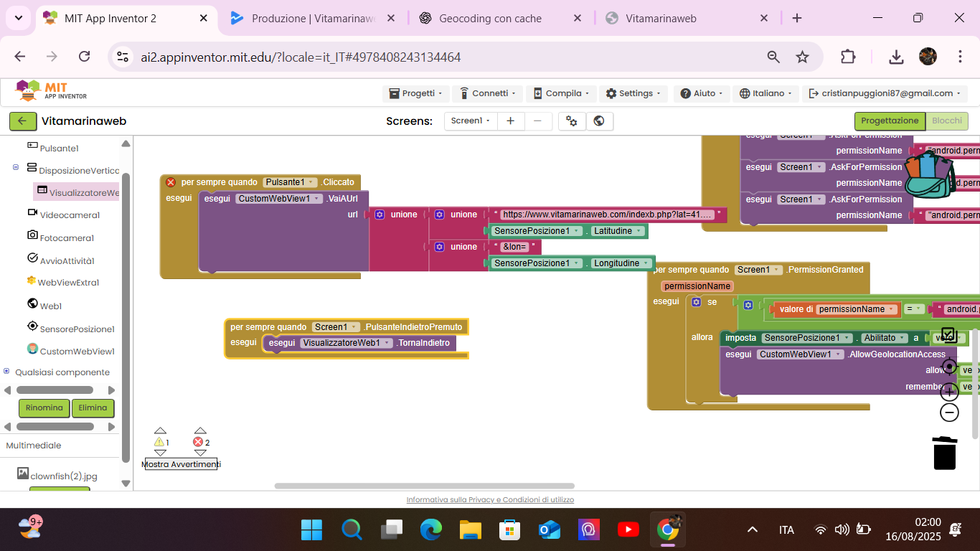
Task: Toggle workspace checkbox icon above the center control
Action: pyautogui.click(x=948, y=334)
